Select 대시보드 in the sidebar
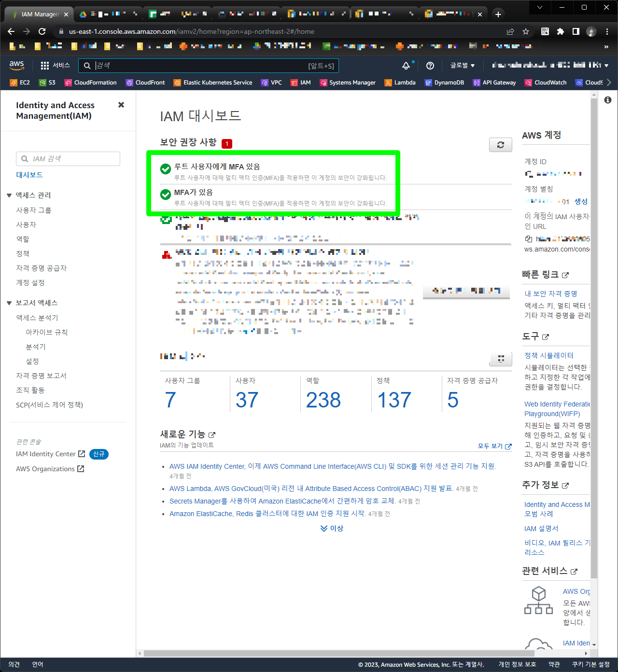This screenshot has height=672, width=618. 29,175
